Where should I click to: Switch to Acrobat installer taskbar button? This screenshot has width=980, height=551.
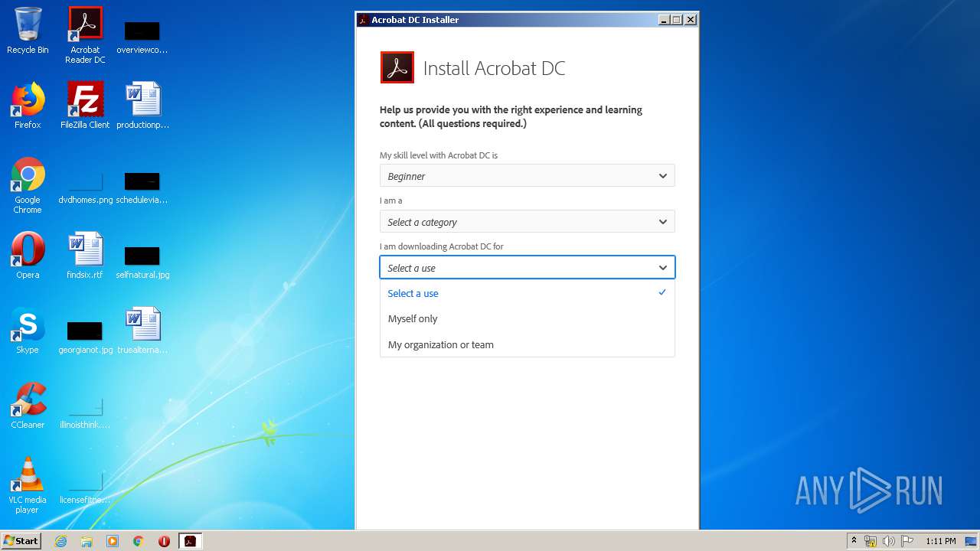click(190, 541)
